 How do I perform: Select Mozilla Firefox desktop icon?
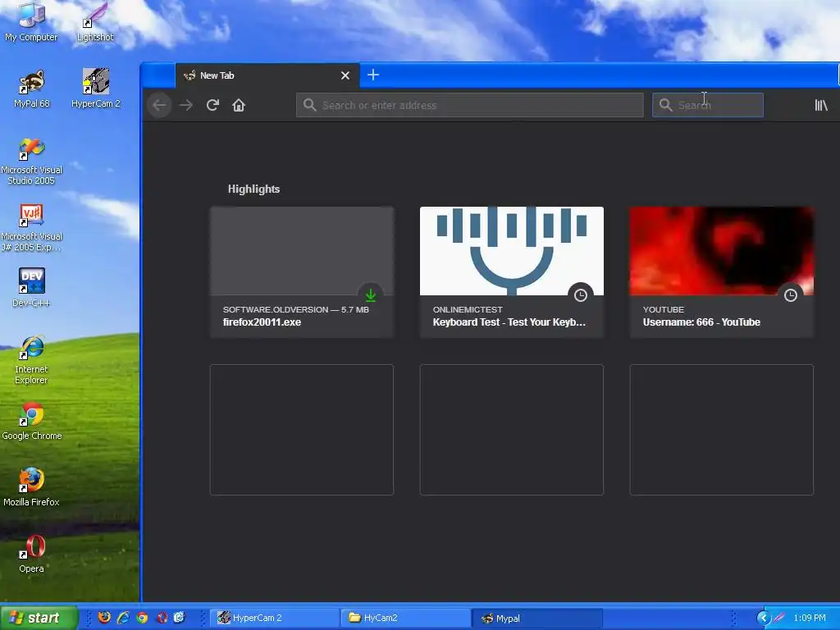(32, 487)
